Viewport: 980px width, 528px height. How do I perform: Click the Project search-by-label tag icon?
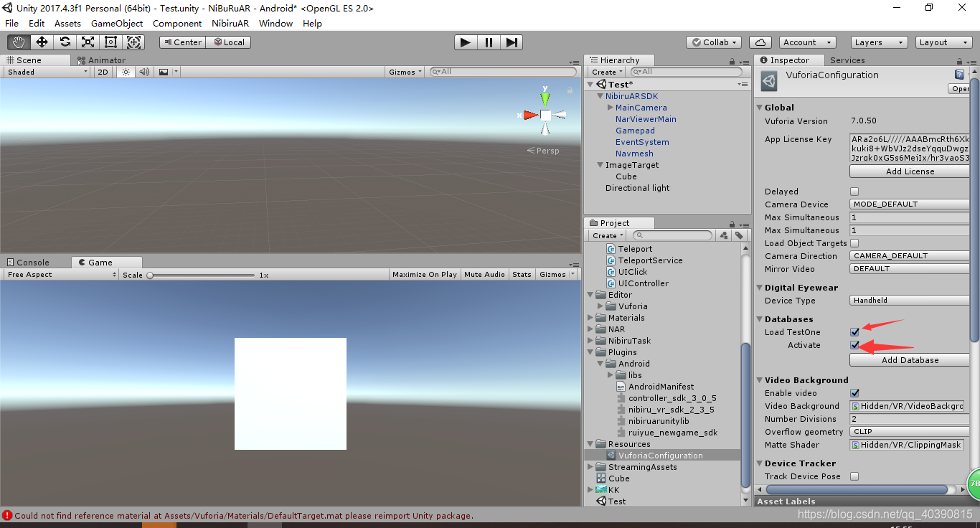pos(738,235)
